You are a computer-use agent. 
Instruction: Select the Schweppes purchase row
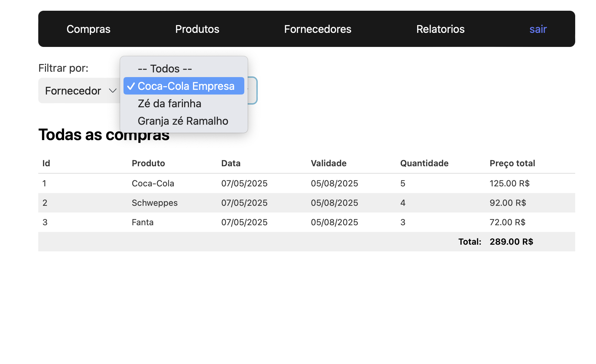155,203
